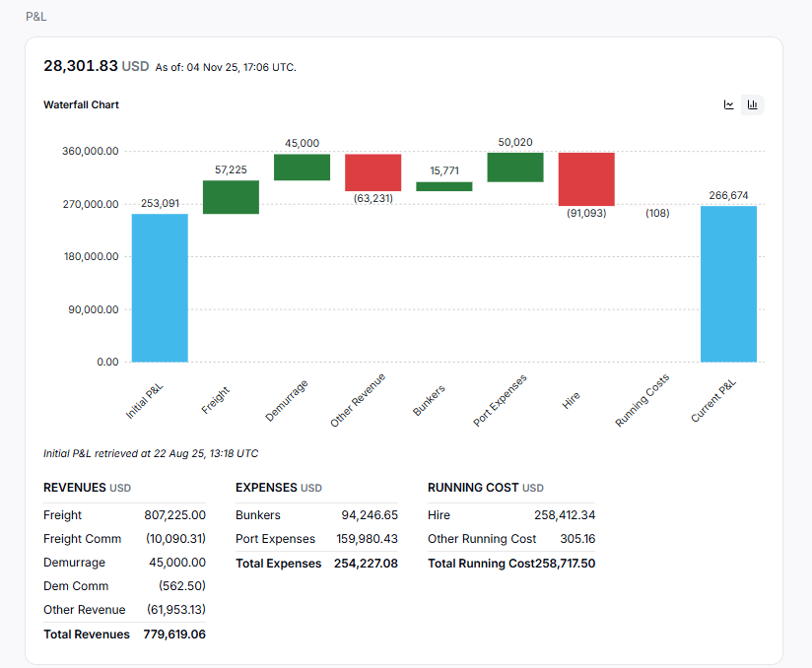812x668 pixels.
Task: Click the blue Initial P&L bar
Action: point(160,288)
